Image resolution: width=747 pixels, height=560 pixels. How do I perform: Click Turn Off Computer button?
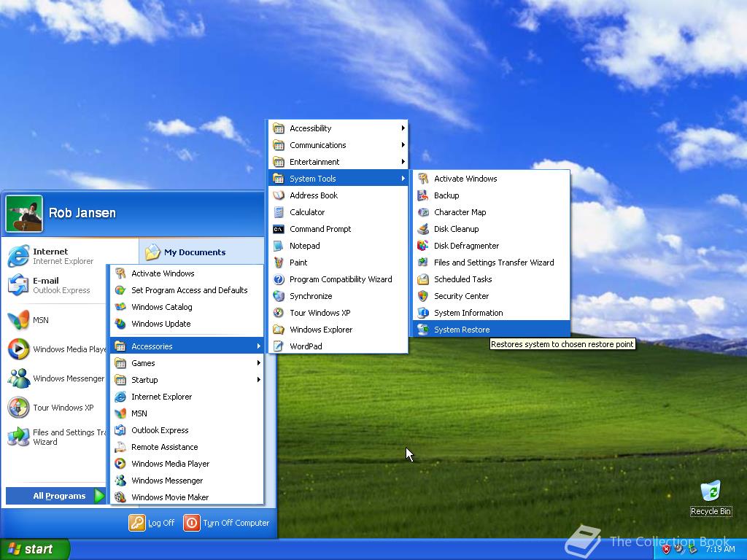point(226,523)
